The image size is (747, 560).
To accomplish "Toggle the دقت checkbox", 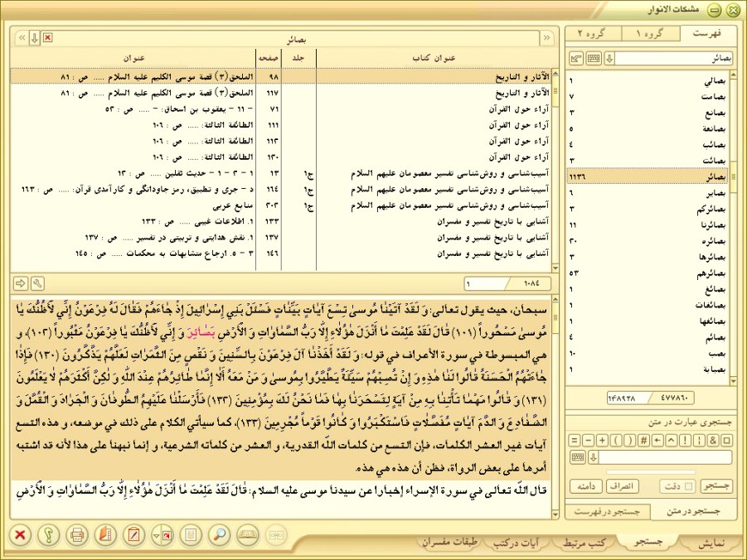I will [x=688, y=486].
